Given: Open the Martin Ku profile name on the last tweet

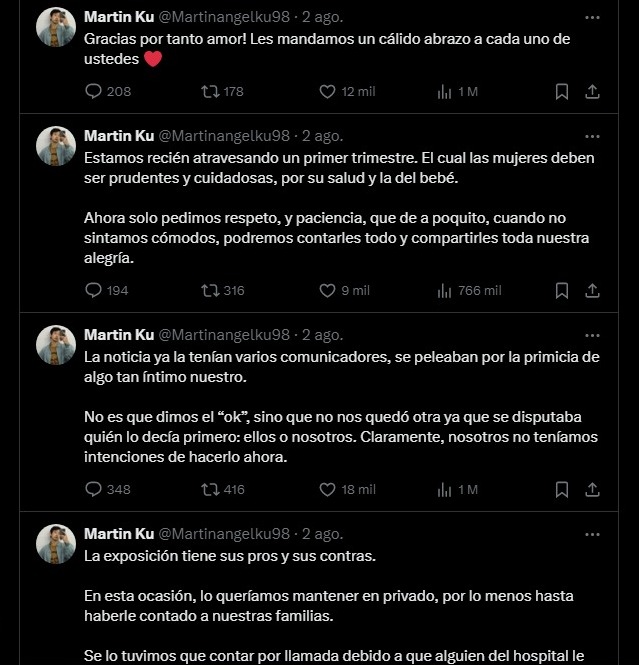Looking at the screenshot, I should pos(119,534).
